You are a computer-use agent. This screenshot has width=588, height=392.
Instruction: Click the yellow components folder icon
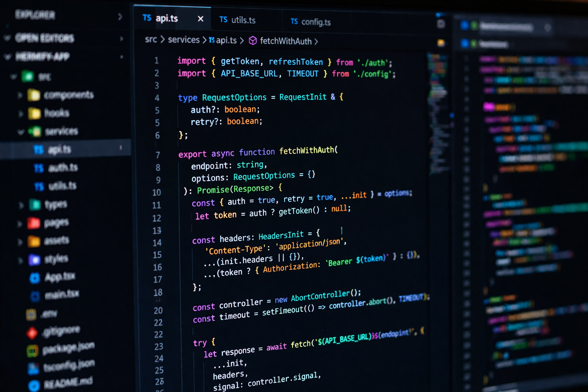(x=34, y=95)
